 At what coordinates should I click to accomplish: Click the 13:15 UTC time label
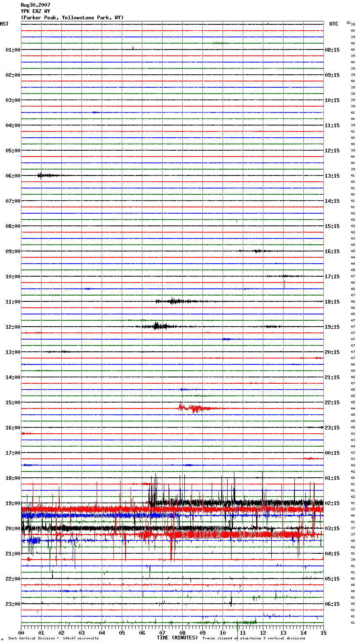pyautogui.click(x=332, y=176)
